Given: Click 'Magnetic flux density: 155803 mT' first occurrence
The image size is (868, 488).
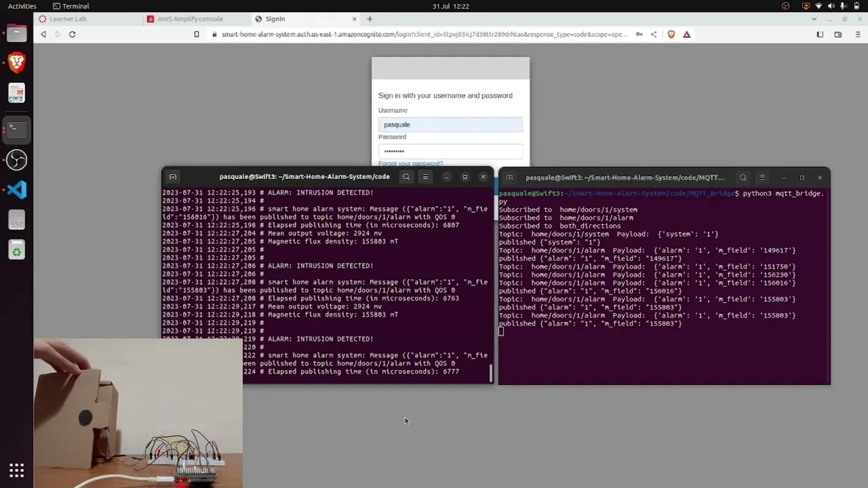Looking at the screenshot, I should pyautogui.click(x=333, y=241).
